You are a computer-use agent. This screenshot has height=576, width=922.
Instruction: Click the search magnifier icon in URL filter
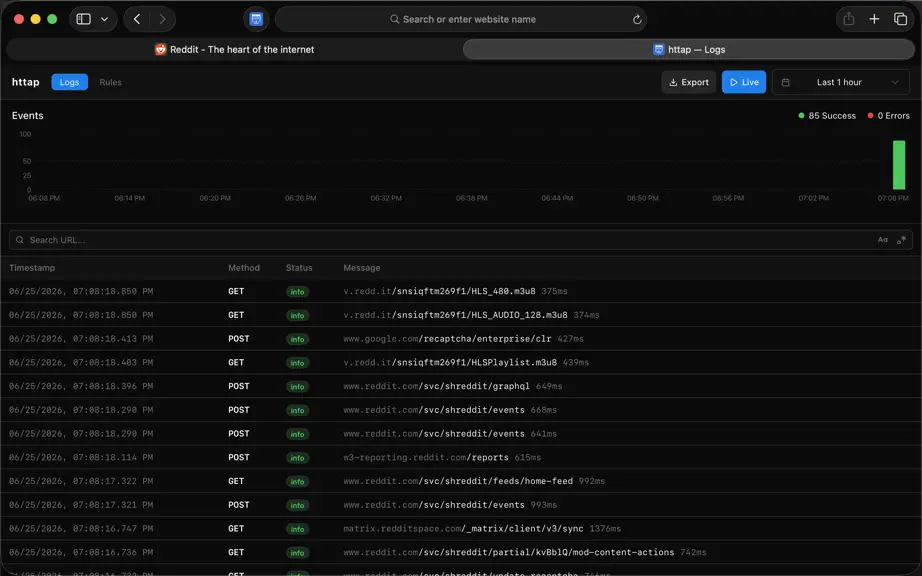(19, 240)
